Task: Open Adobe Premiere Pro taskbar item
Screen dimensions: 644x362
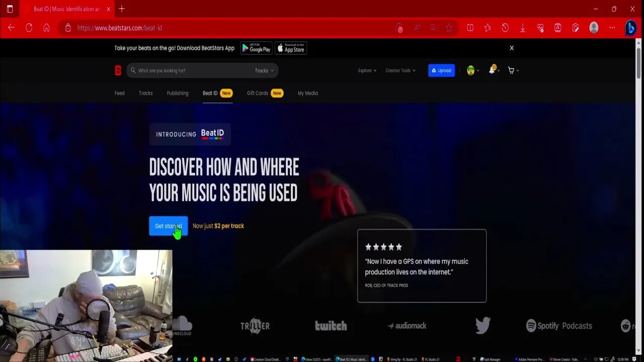Action: pyautogui.click(x=530, y=359)
